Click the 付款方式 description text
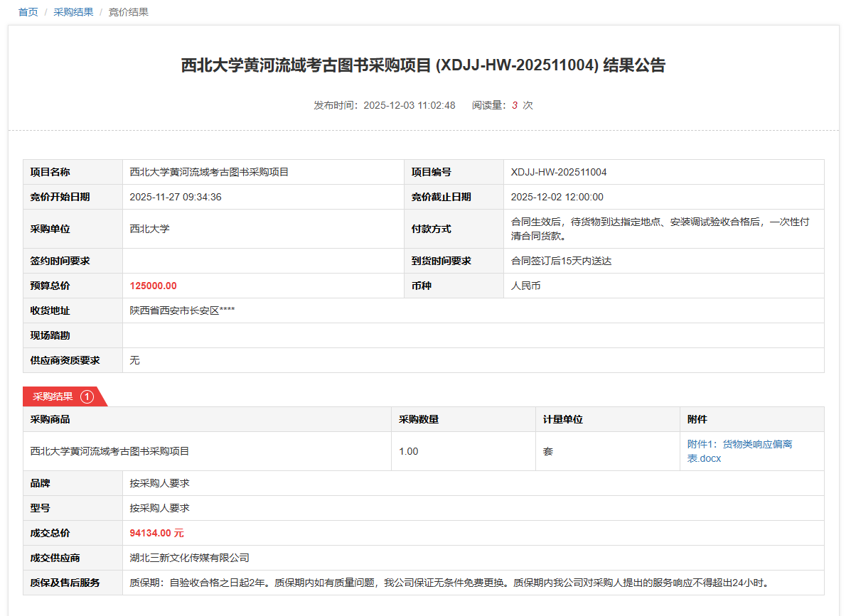Screen dimensions: 851x616 tap(660, 229)
